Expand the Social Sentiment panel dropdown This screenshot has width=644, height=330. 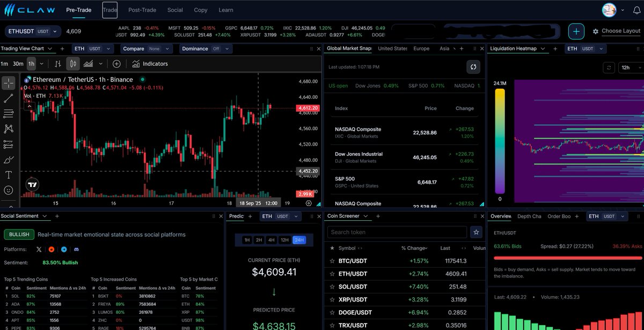click(45, 216)
